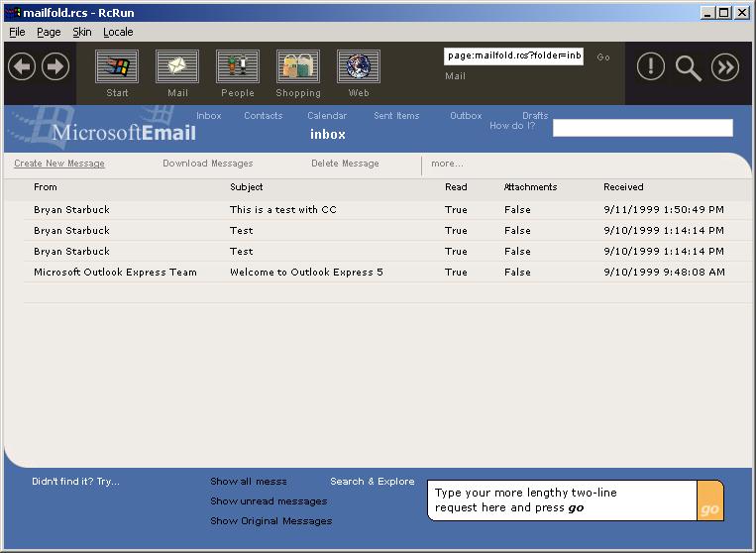Screen dimensions: 756x553
Task: Click the Attachments column header
Action: pyautogui.click(x=530, y=187)
